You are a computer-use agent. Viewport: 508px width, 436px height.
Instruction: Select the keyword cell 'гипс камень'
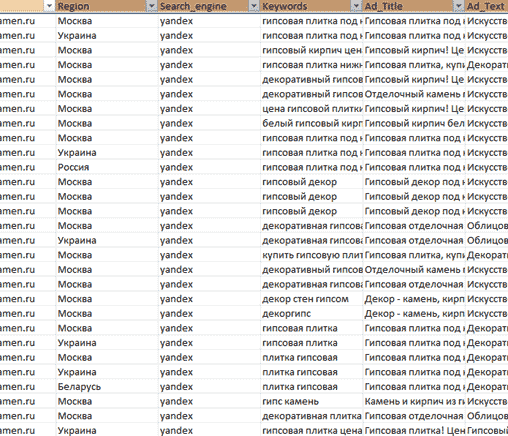[311, 401]
